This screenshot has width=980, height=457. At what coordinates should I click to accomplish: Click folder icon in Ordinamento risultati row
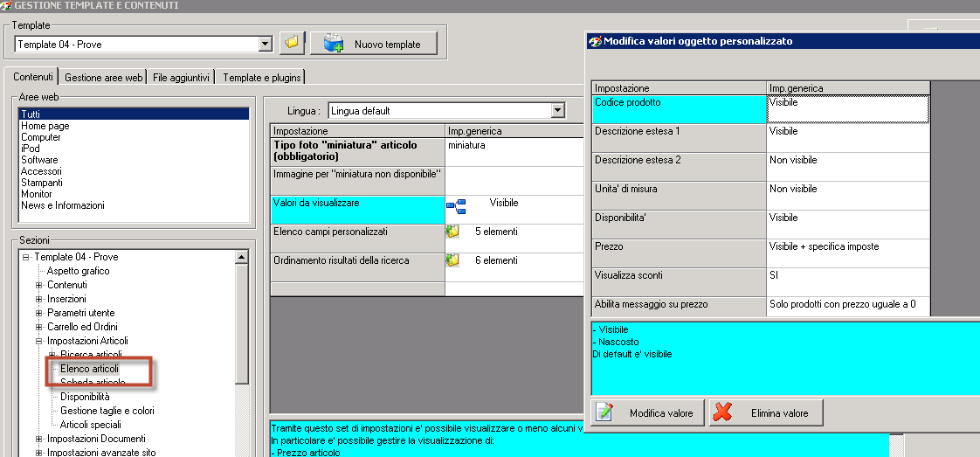[453, 260]
